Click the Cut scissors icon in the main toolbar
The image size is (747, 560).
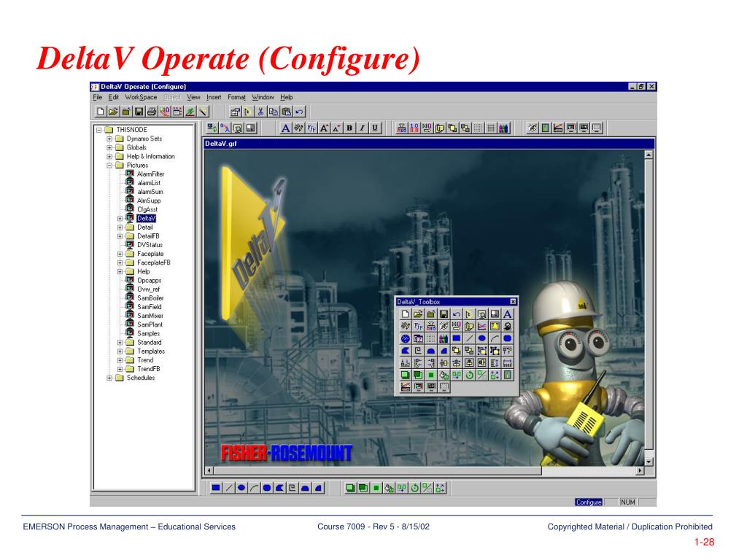[260, 112]
